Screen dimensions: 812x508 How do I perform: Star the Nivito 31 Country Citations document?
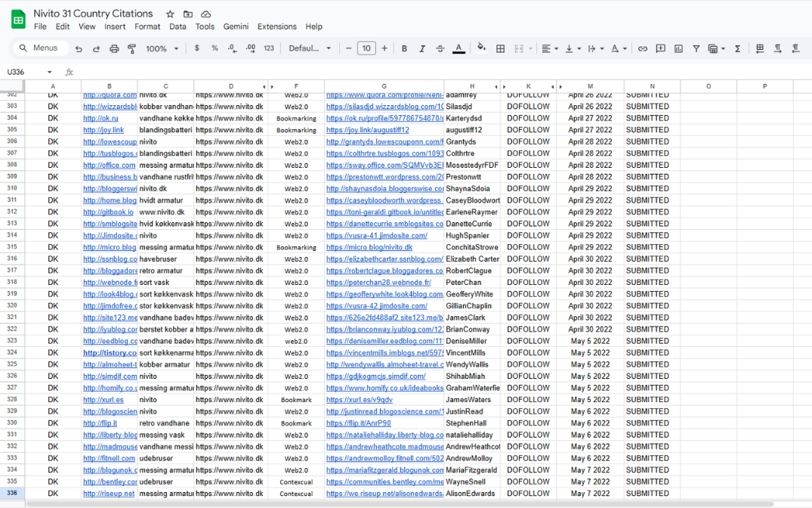pos(170,14)
